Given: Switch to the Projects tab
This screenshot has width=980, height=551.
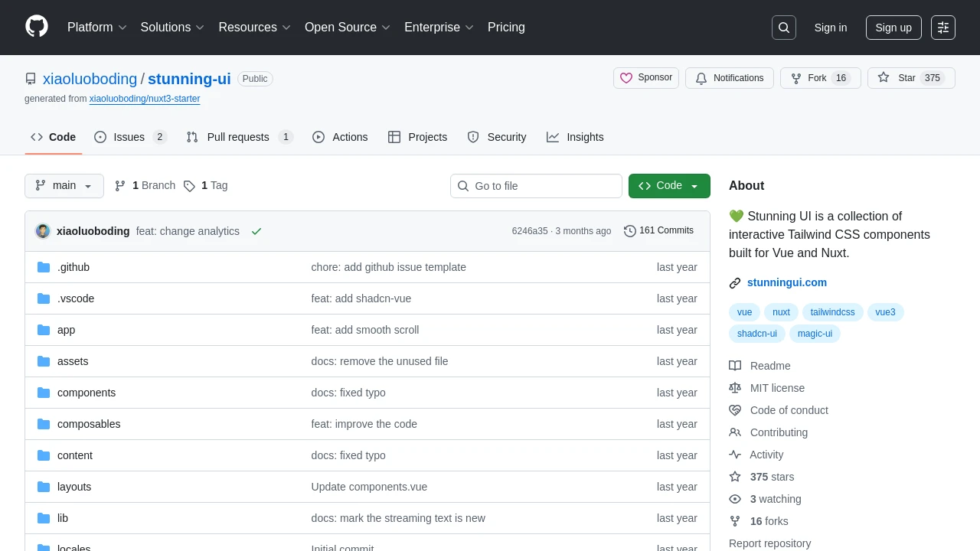Looking at the screenshot, I should (x=417, y=137).
